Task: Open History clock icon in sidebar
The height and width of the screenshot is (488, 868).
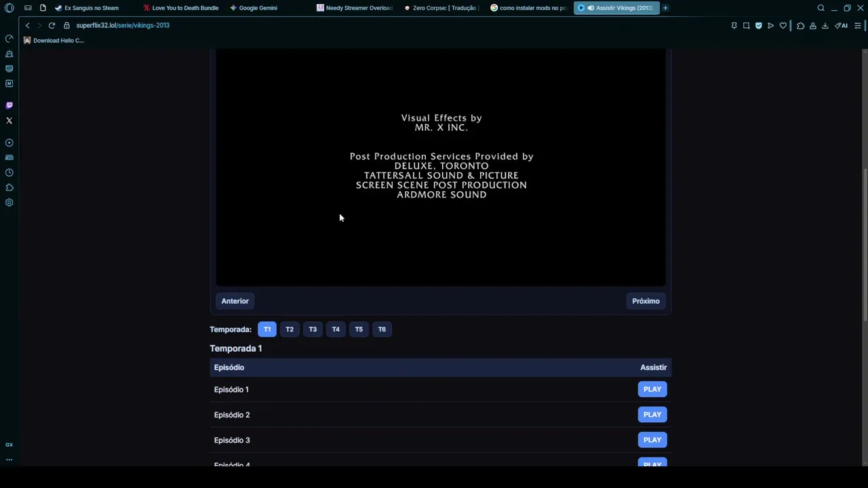Action: (x=9, y=173)
